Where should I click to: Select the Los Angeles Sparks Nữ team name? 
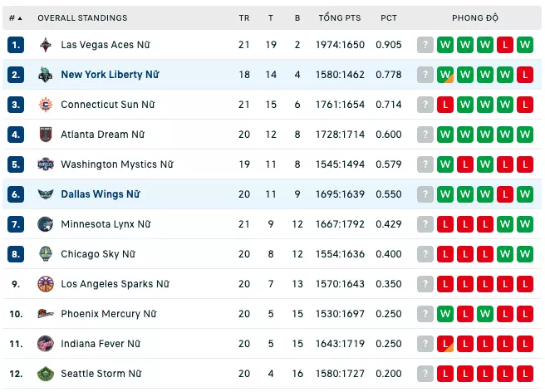point(115,284)
